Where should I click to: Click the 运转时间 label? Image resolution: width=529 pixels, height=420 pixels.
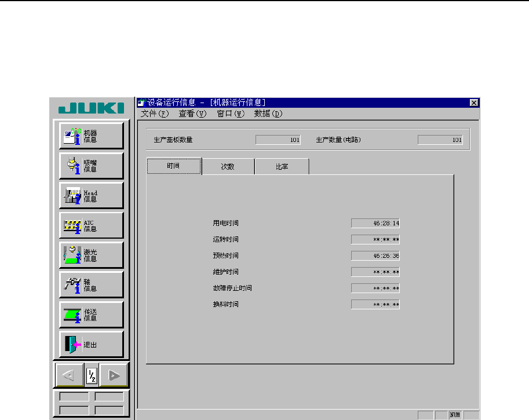click(x=226, y=239)
